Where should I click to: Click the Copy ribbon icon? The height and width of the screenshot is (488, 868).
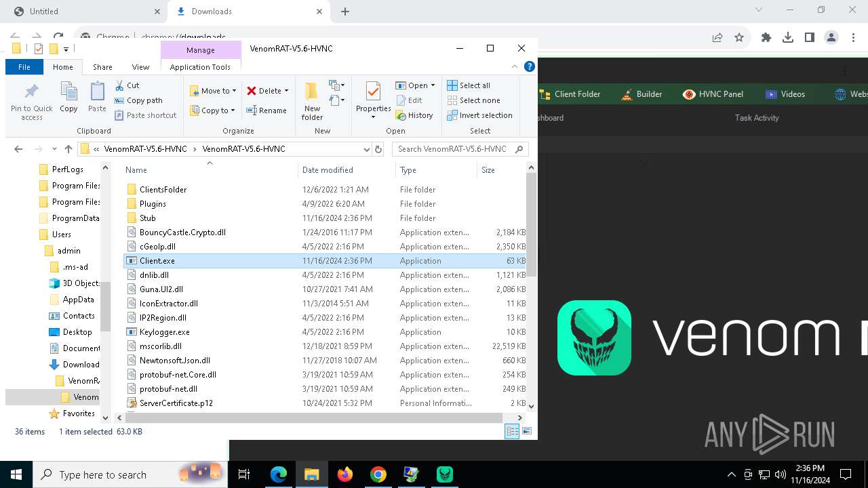[68, 97]
